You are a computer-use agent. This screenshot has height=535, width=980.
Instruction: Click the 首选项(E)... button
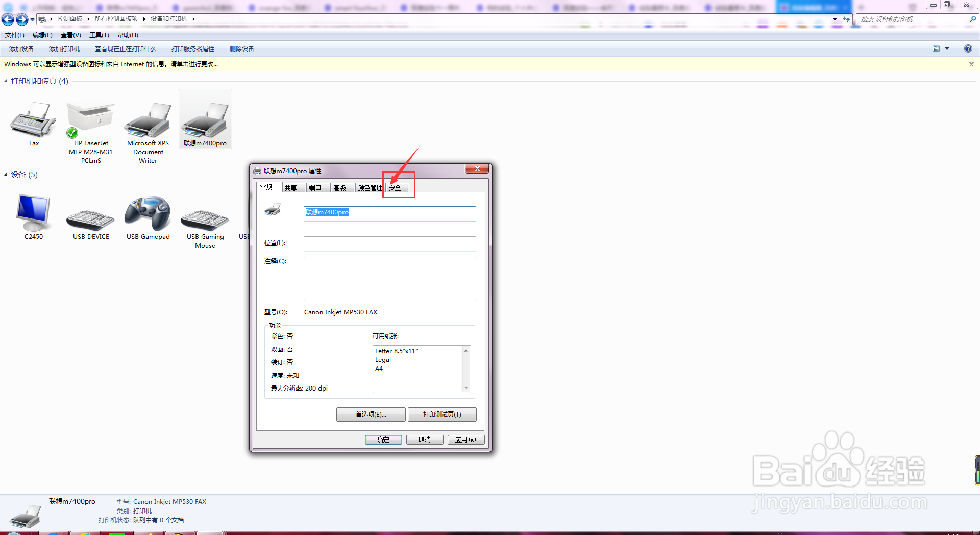coord(371,415)
